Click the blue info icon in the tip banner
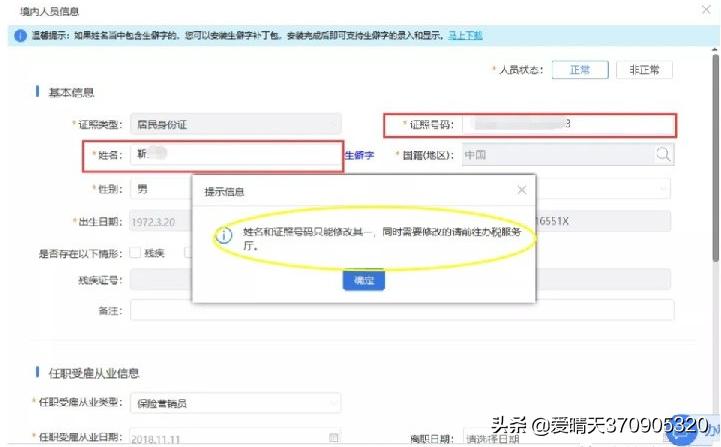 point(20,36)
